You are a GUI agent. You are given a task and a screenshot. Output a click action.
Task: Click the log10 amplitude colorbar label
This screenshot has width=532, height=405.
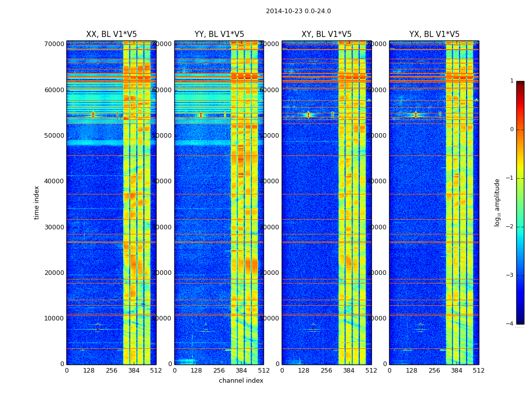point(497,202)
